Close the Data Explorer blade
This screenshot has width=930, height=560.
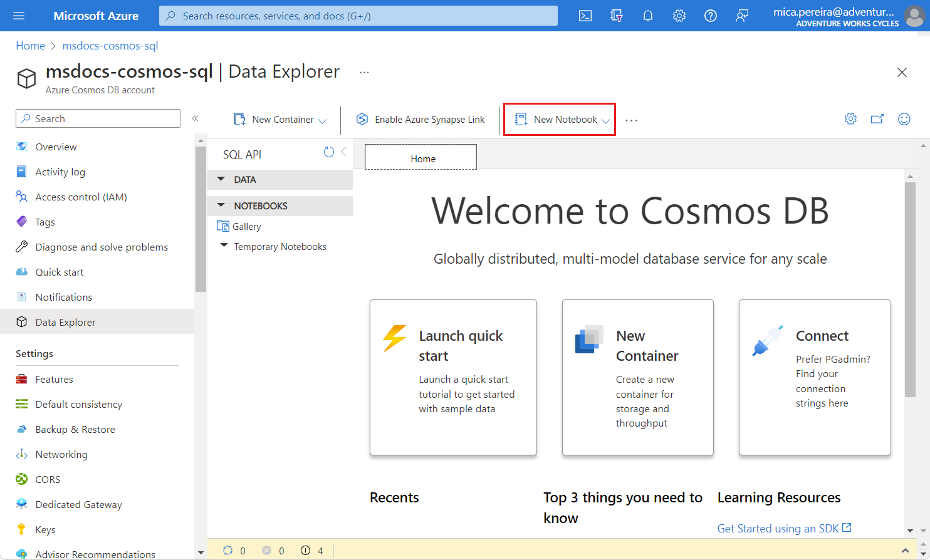pyautogui.click(x=902, y=73)
